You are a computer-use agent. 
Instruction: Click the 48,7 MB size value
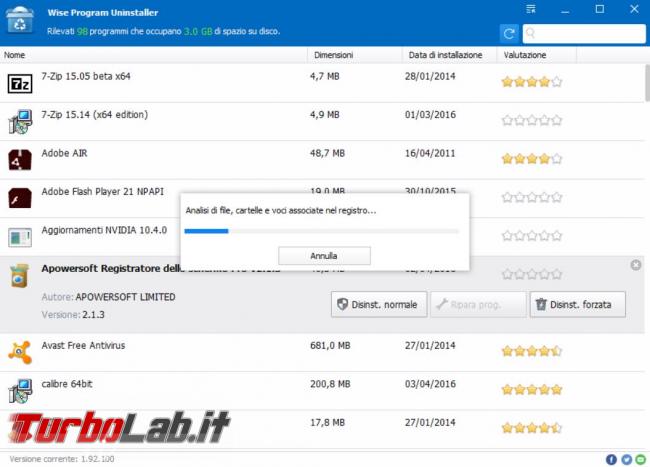[x=327, y=153]
